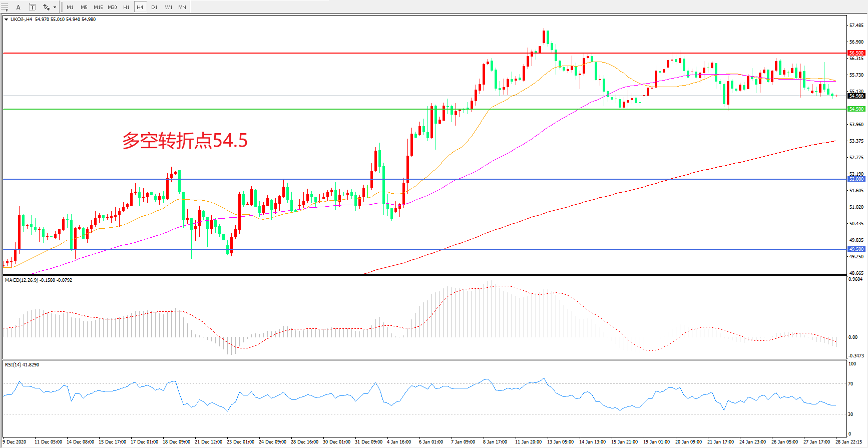Select the Fibonacci retracement tool
This screenshot has width=868, height=448.
tap(5, 7)
